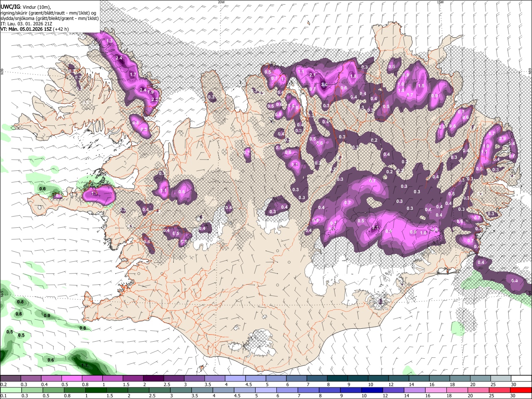Image resolution: width=532 pixels, height=399 pixels.
Task: Click the light pink 16–18 rain legend swatch
Action: tap(436, 390)
